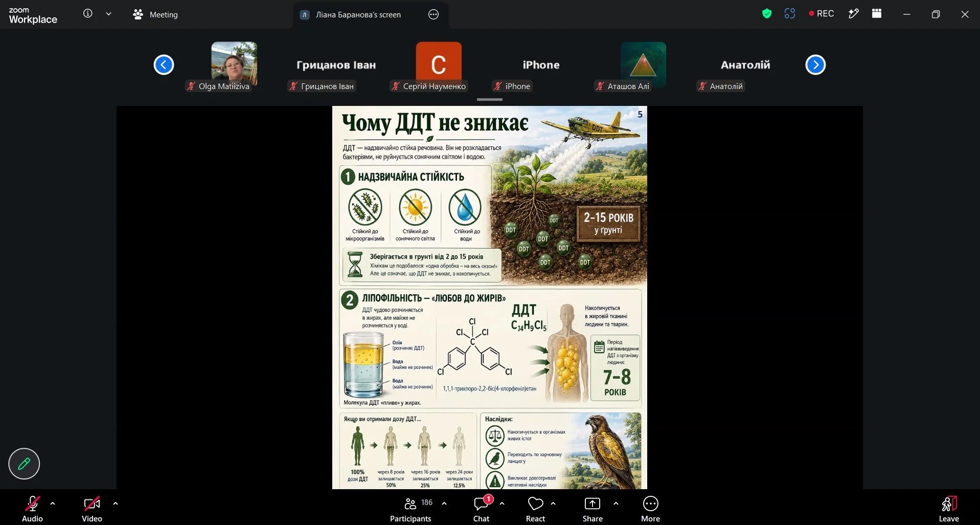Start video with the Video button

(x=92, y=509)
